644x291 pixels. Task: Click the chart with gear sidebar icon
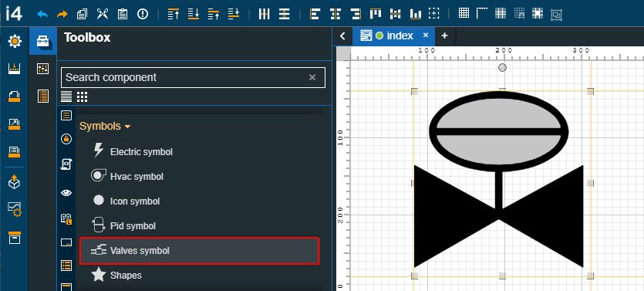15,209
